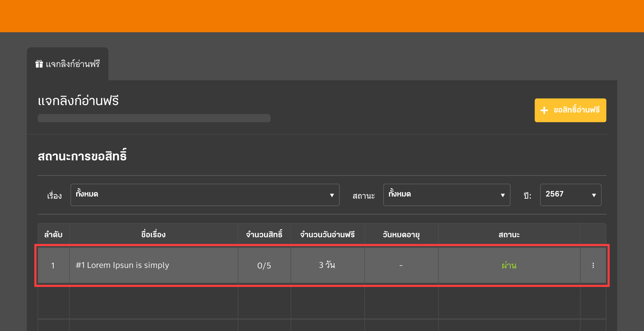Screen dimensions: 644x331
Task: Open the three-dot menu for row 1
Action: click(x=593, y=265)
